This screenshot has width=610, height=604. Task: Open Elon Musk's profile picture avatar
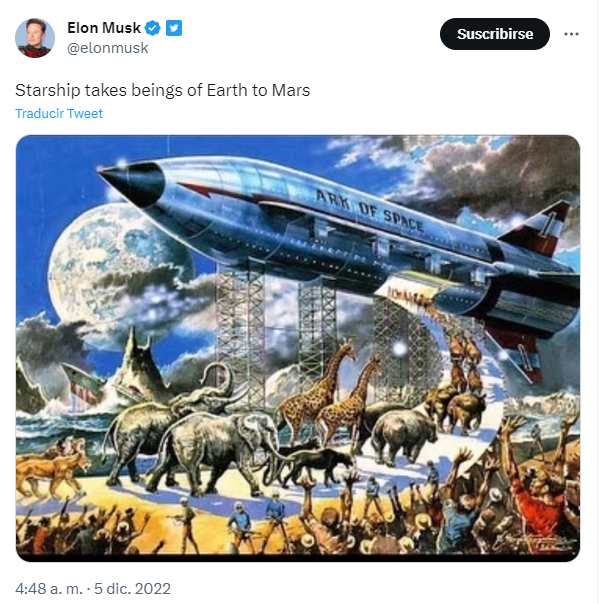point(35,38)
